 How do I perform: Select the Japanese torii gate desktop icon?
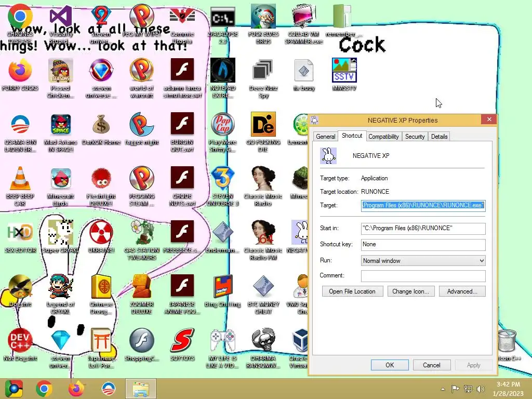point(101,340)
